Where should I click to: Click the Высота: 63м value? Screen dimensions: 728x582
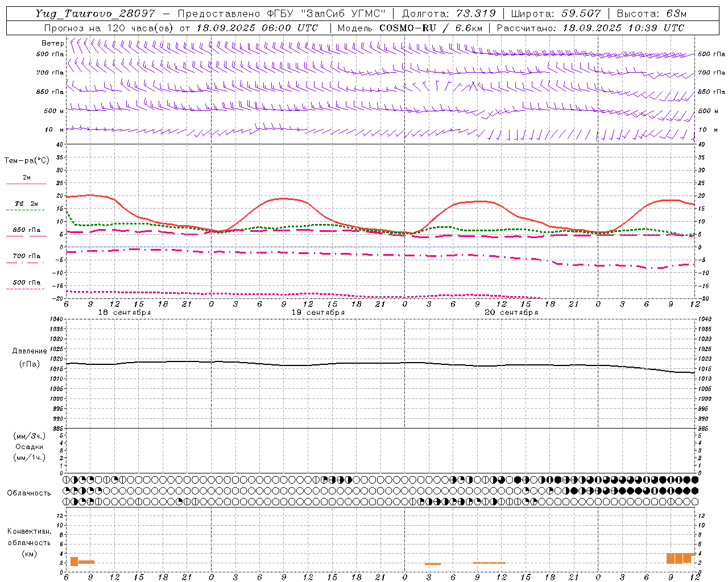click(x=651, y=14)
